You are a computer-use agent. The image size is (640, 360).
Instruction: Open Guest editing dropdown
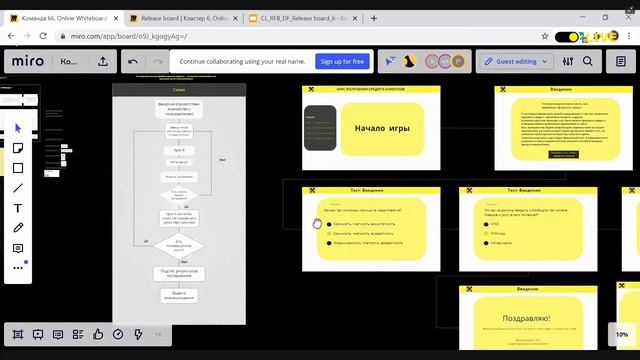pyautogui.click(x=516, y=62)
